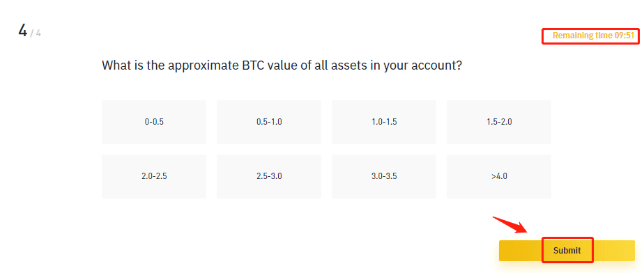Choose the 0.5-1.0 BTC range
The height and width of the screenshot is (273, 644).
pyautogui.click(x=269, y=122)
